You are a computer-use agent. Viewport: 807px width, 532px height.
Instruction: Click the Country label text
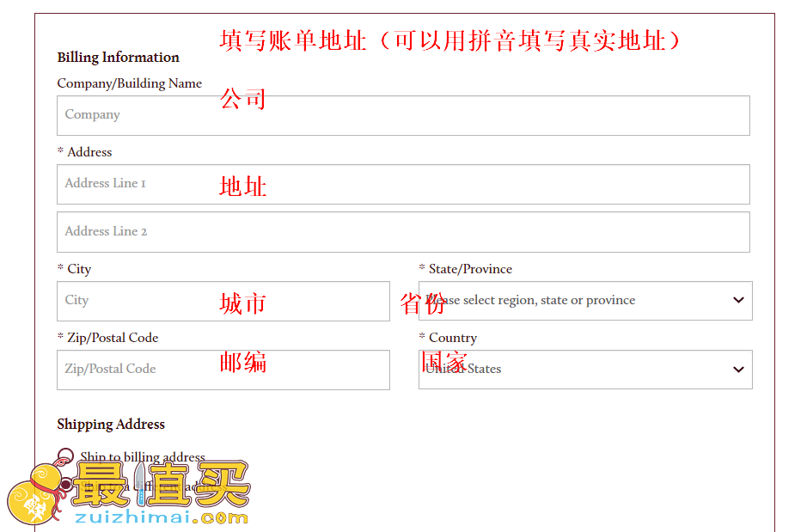click(453, 338)
